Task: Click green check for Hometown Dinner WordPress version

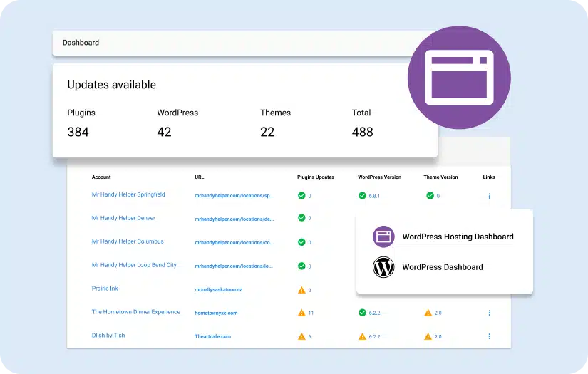Action: click(362, 313)
